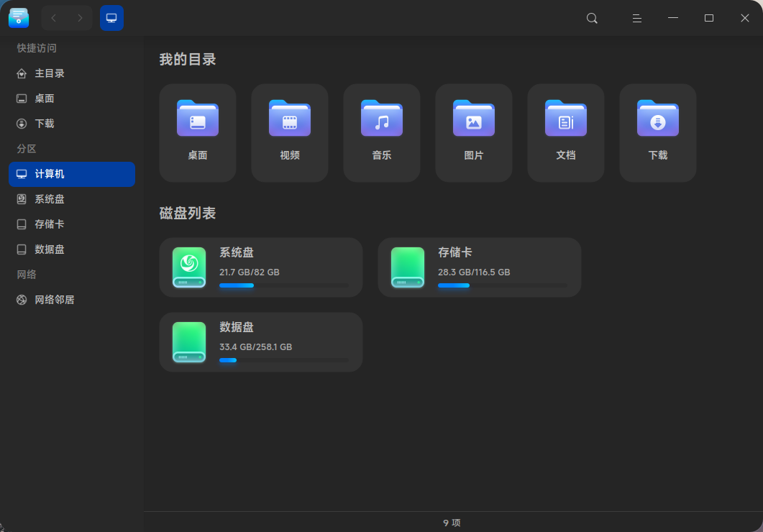Open 网络邻居 in the sidebar
763x532 pixels.
[72, 300]
